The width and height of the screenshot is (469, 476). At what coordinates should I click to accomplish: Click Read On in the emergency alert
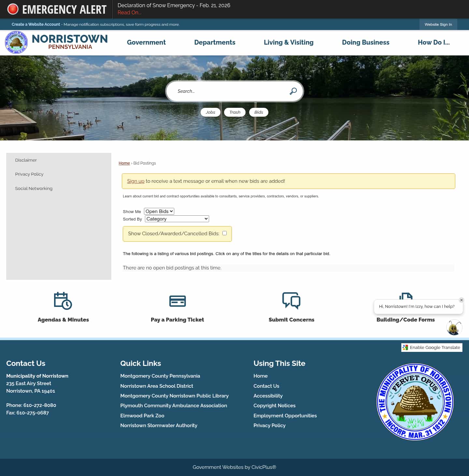129,12
